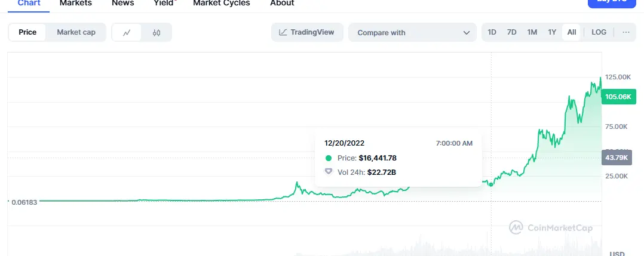Toggle the Price view
This screenshot has width=644, height=256.
[27, 32]
